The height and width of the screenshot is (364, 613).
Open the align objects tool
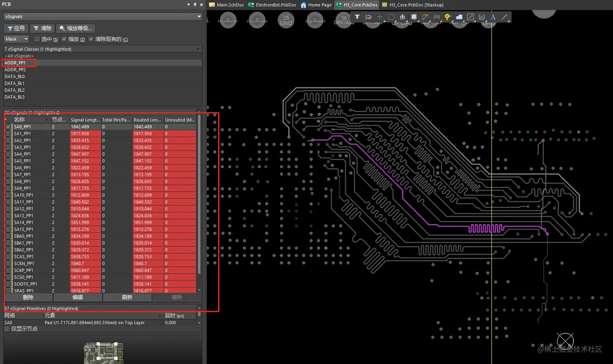(403, 17)
